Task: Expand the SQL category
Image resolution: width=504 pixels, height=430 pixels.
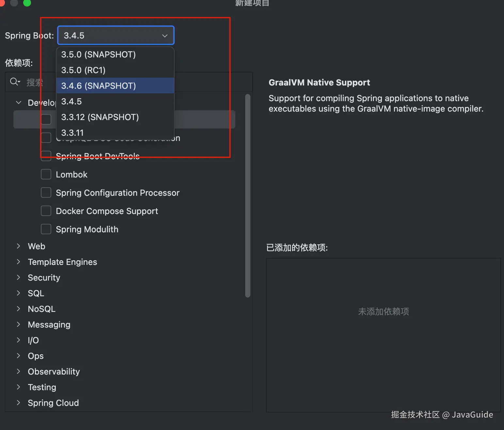Action: click(19, 293)
